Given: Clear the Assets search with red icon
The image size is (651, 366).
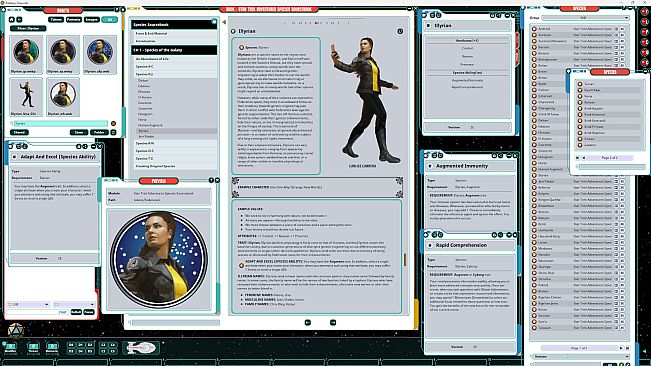Looking at the screenshot, I should click(113, 123).
